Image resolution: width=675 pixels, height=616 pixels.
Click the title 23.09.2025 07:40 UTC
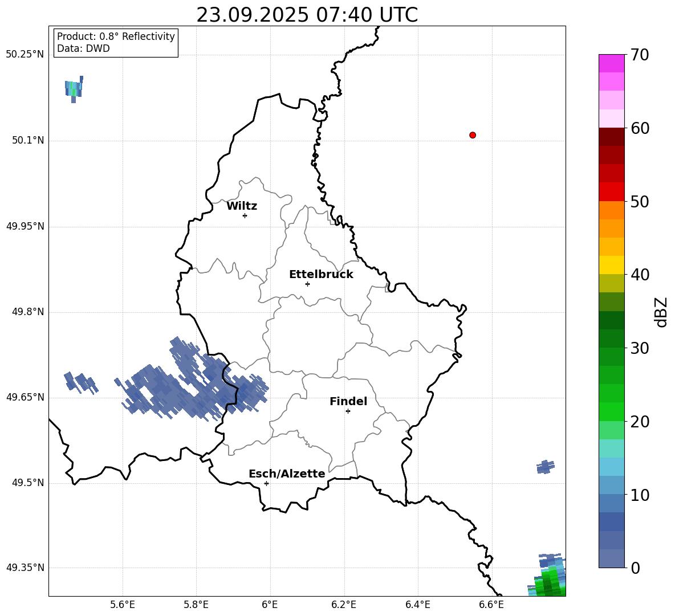(x=307, y=15)
